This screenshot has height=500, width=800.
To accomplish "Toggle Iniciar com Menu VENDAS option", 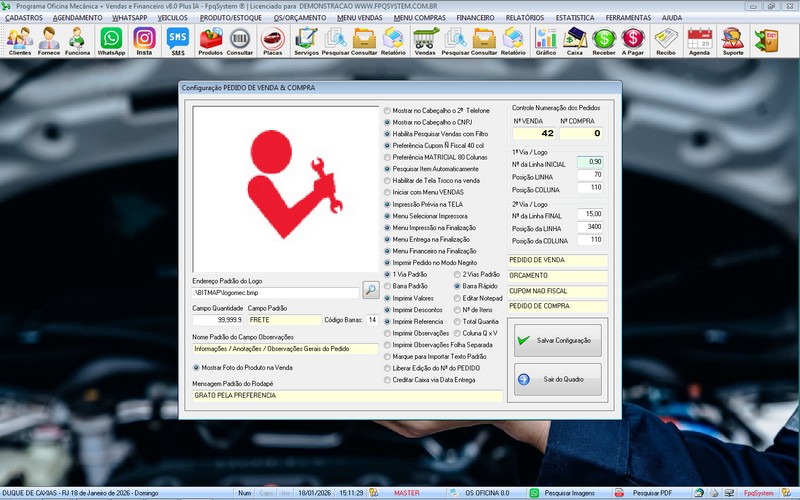I will [x=389, y=192].
